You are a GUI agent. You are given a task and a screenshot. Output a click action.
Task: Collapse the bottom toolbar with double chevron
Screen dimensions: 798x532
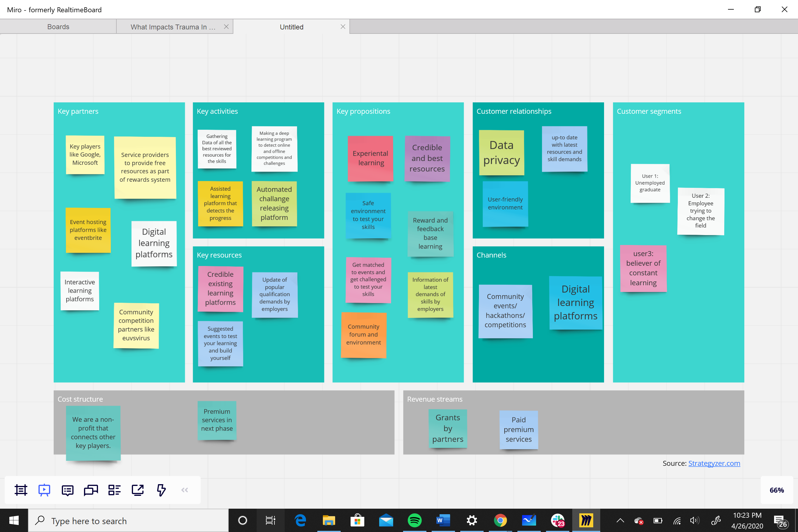click(x=185, y=490)
